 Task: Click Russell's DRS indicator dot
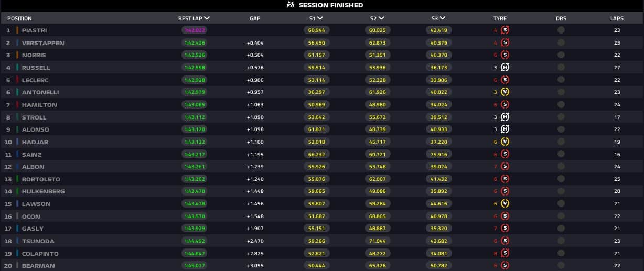(x=561, y=67)
